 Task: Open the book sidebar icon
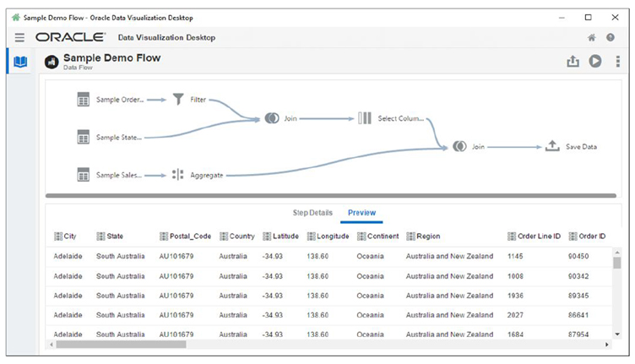point(20,62)
